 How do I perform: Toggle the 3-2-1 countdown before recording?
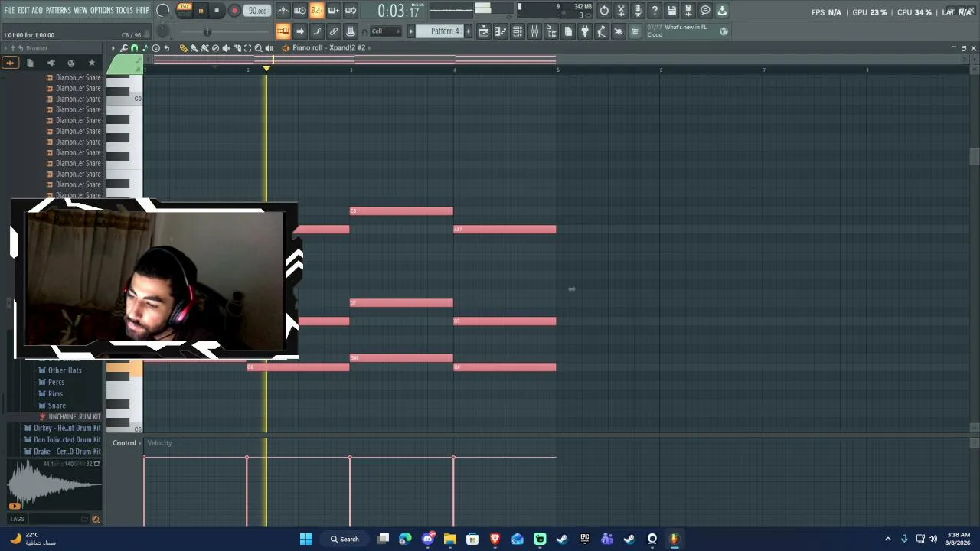coord(317,11)
